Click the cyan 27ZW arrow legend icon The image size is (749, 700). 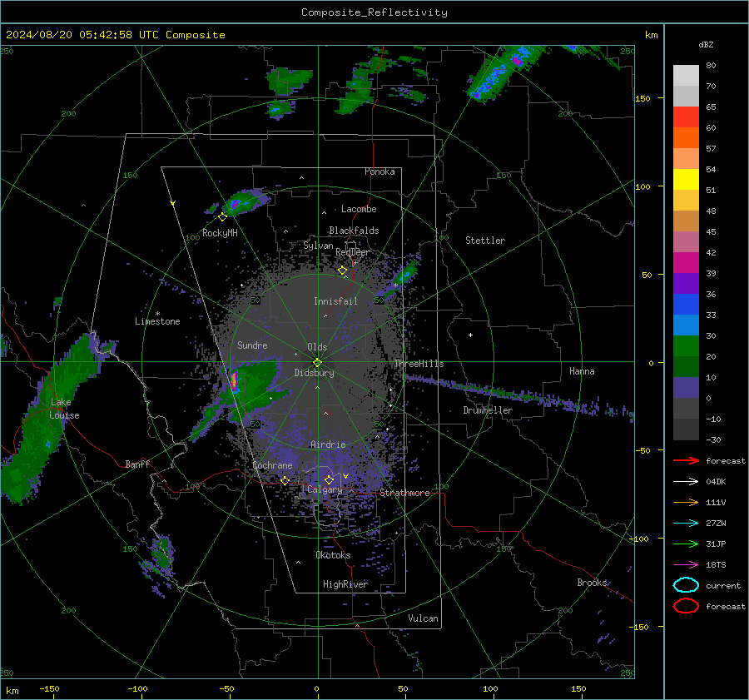click(x=686, y=524)
